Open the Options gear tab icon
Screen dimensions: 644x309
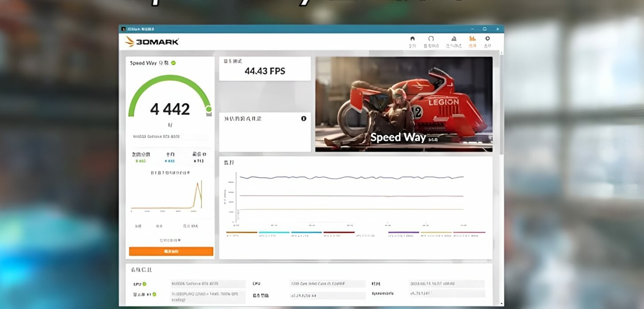(x=487, y=38)
